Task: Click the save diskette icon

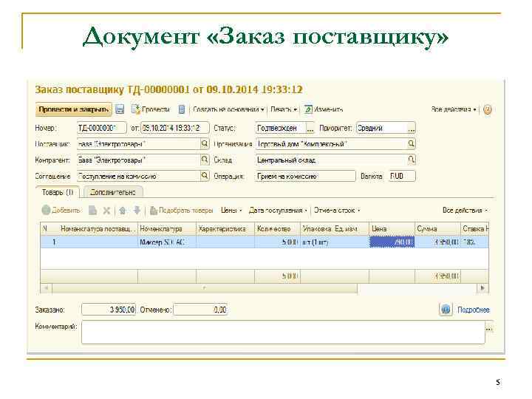Action: coord(120,109)
